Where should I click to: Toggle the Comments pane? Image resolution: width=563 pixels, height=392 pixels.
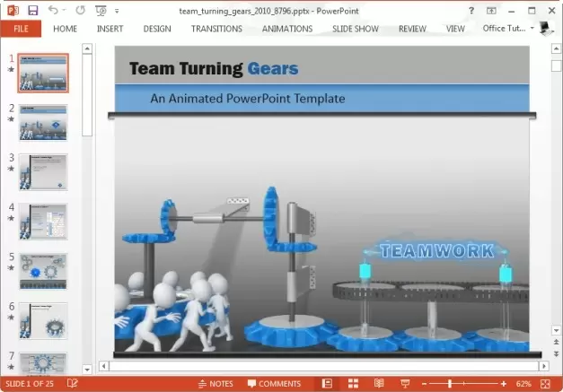coord(274,384)
